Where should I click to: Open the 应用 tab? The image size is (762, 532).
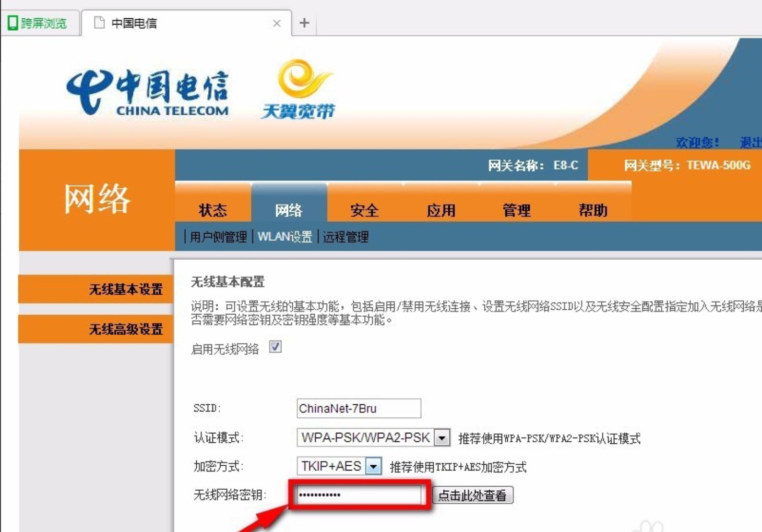(x=441, y=210)
